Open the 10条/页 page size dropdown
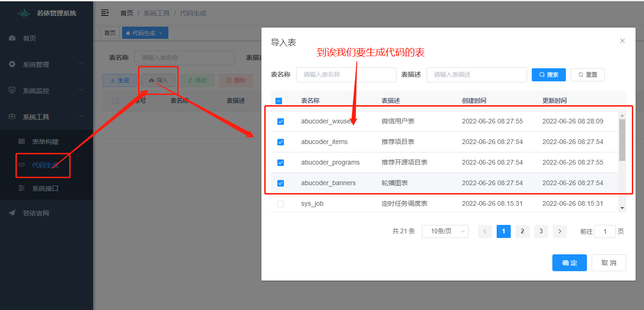Image resolution: width=644 pixels, height=310 pixels. 445,231
